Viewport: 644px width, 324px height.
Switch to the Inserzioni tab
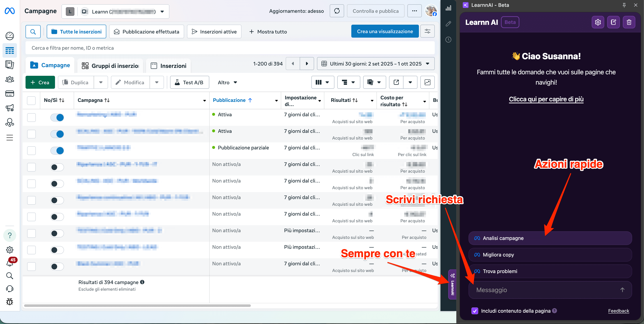(168, 66)
